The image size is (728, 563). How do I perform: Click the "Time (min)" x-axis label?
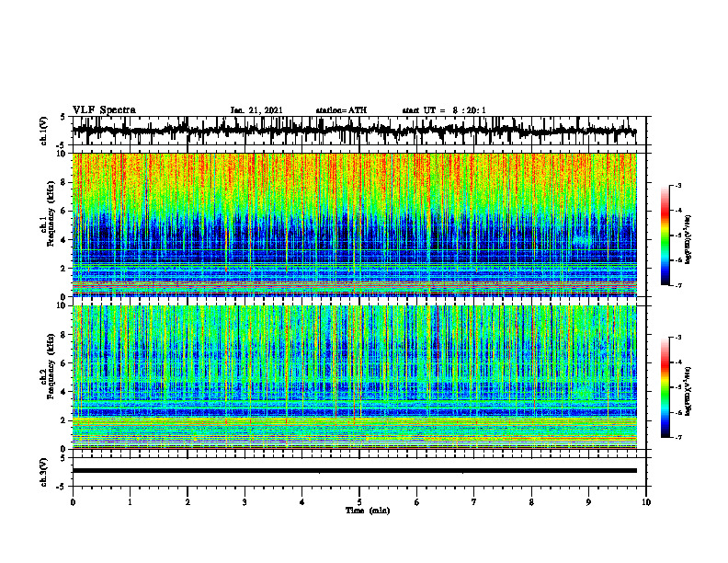(x=368, y=511)
